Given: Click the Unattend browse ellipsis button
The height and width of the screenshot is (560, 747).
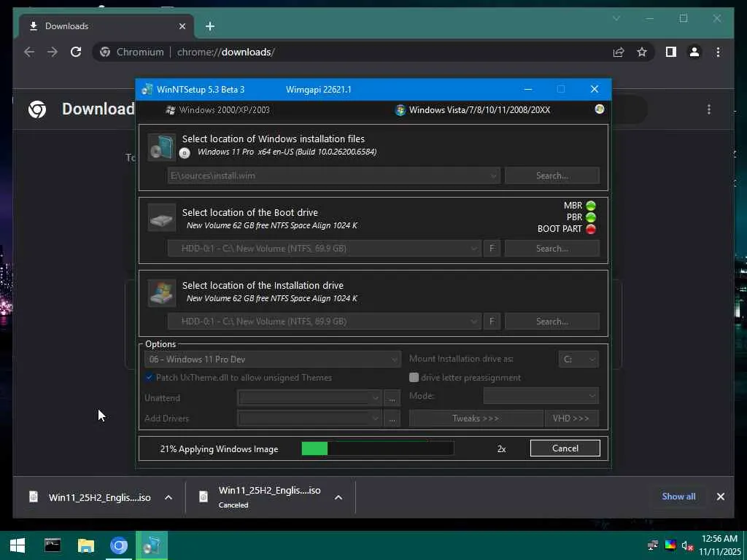Looking at the screenshot, I should (392, 398).
